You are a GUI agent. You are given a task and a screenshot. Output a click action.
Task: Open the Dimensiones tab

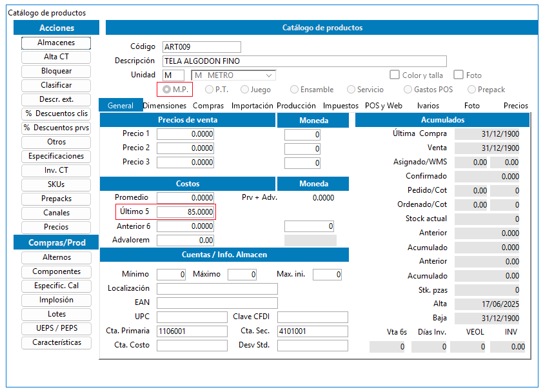(x=164, y=106)
